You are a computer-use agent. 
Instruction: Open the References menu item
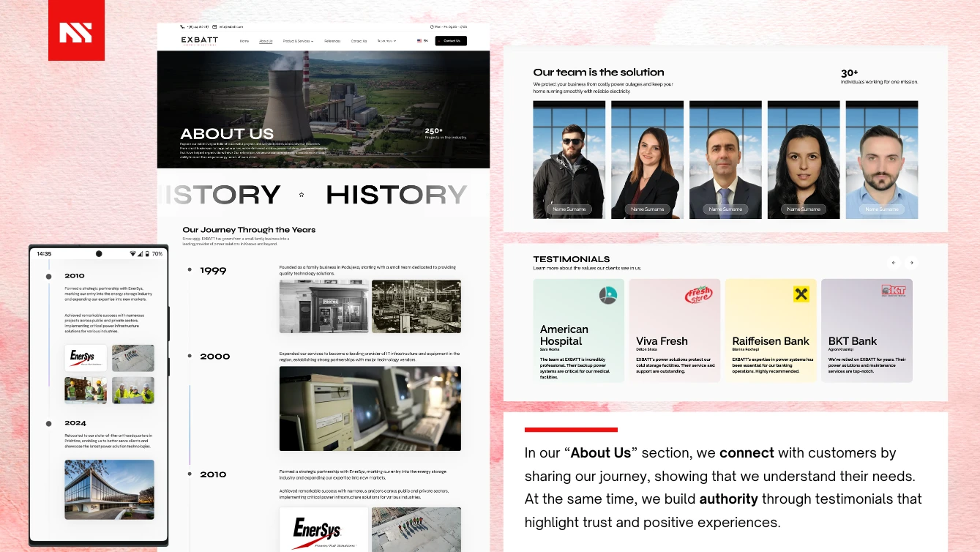[332, 41]
